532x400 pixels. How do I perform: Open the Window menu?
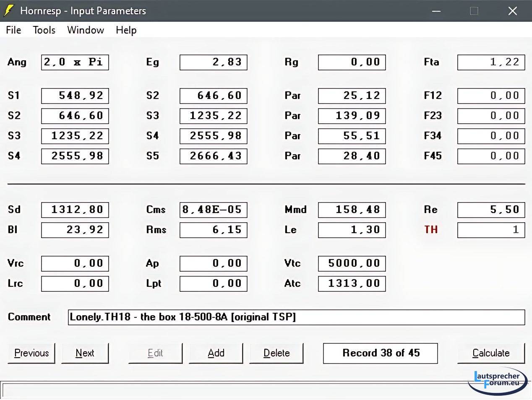point(86,30)
